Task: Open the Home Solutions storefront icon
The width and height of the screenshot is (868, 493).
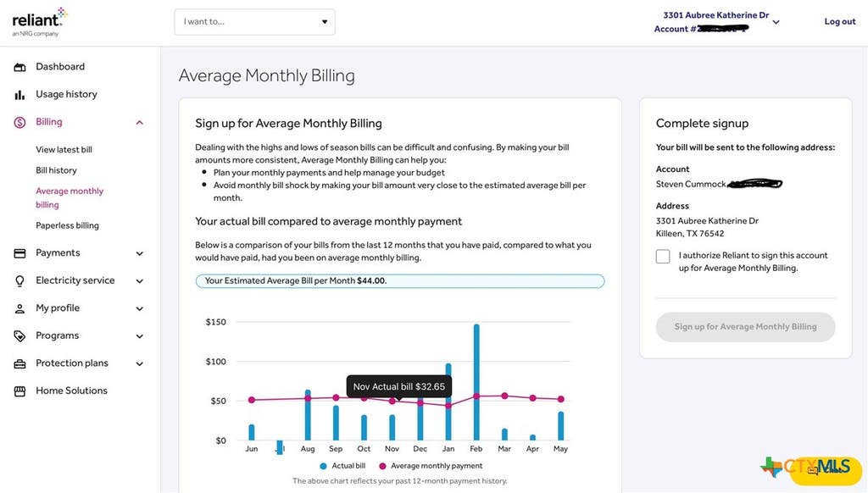Action: click(20, 391)
